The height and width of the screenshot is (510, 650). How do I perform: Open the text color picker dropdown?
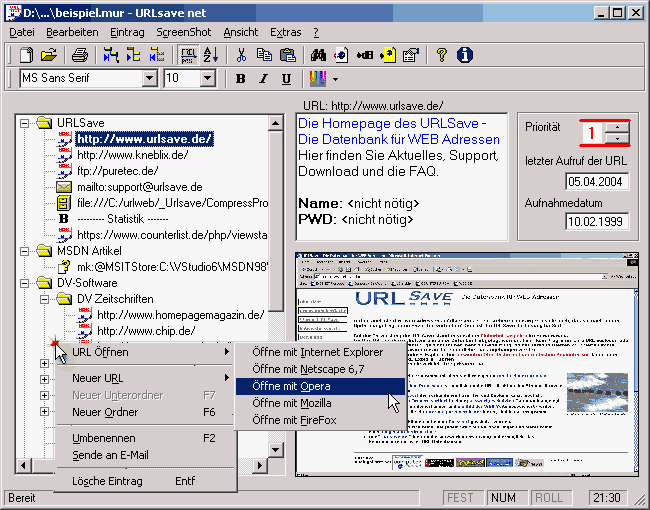pos(335,79)
